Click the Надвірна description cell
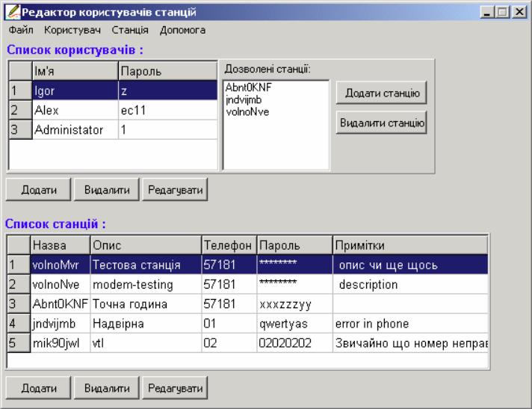Screen dimensions: 532x409 coord(146,323)
